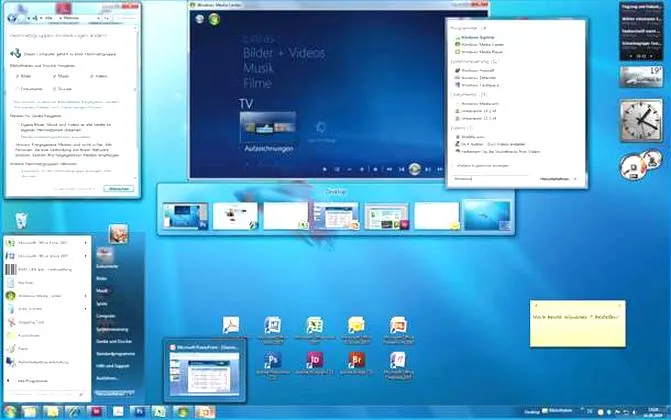This screenshot has height=420, width=671.
Task: Open Systemsteuerung from Start menu right pane
Action: click(112, 327)
